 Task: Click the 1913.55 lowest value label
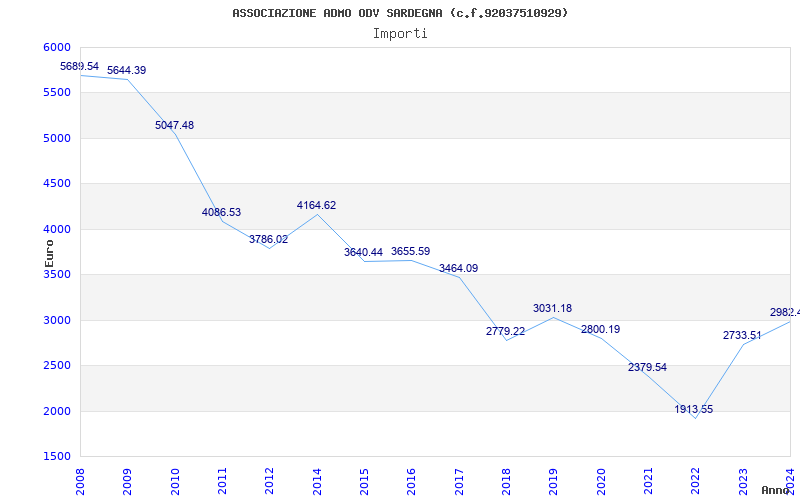pyautogui.click(x=694, y=409)
